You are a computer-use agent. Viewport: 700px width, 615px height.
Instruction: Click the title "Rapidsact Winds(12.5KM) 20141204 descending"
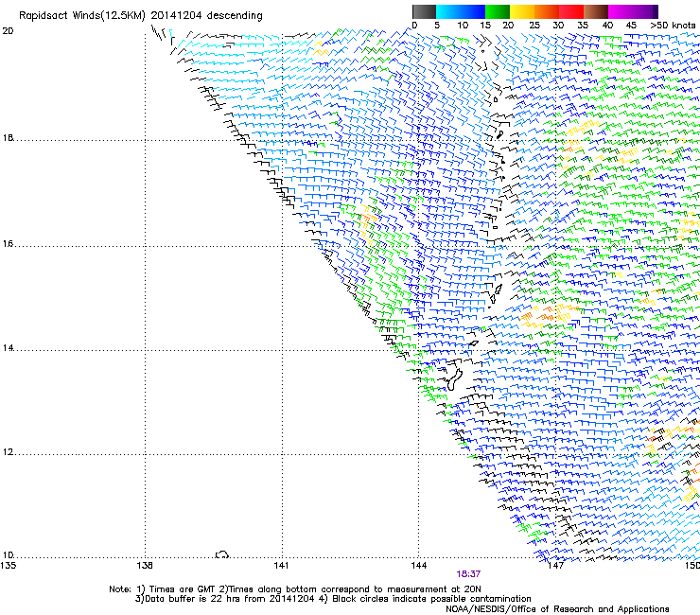pos(141,16)
